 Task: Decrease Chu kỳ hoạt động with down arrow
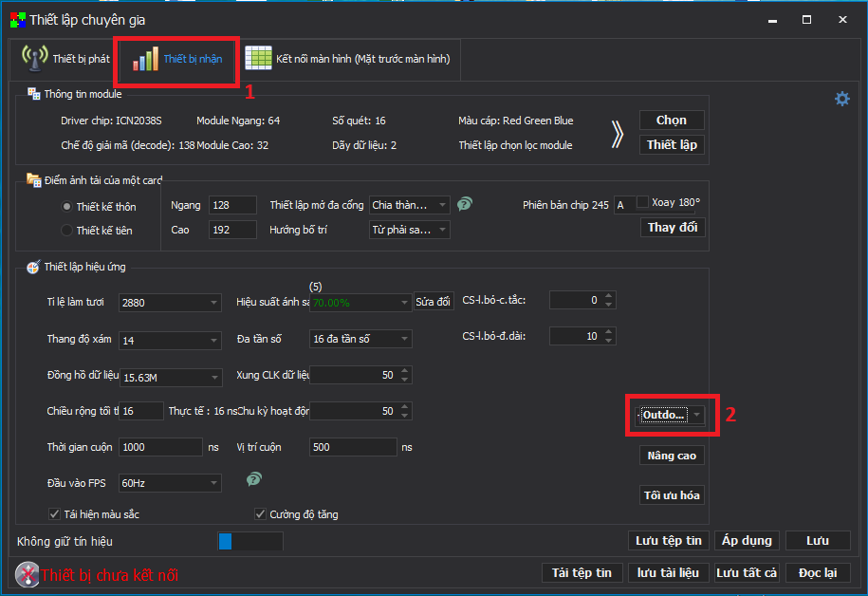(x=405, y=416)
